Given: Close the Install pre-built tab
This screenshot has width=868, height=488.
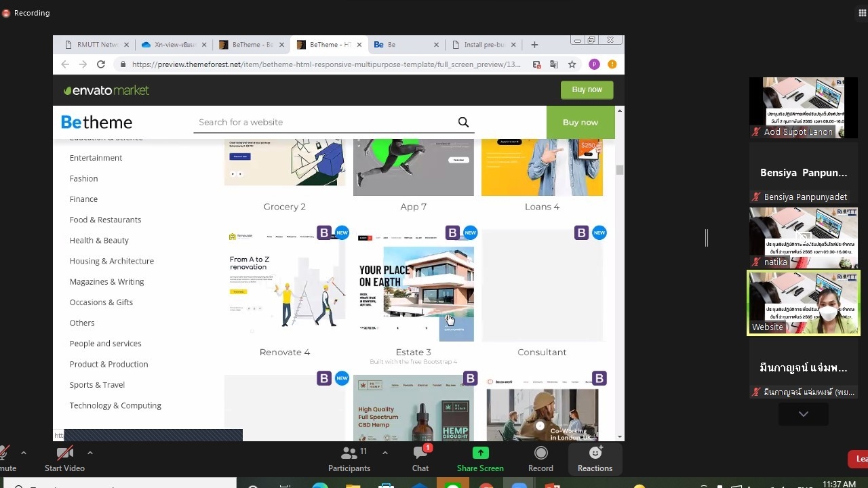Looking at the screenshot, I should click(513, 45).
